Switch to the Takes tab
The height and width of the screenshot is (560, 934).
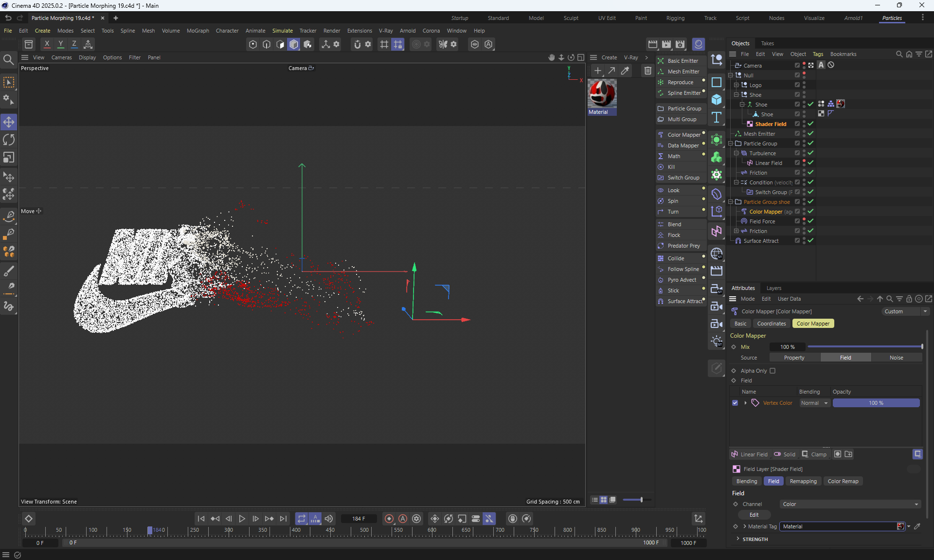click(x=767, y=43)
